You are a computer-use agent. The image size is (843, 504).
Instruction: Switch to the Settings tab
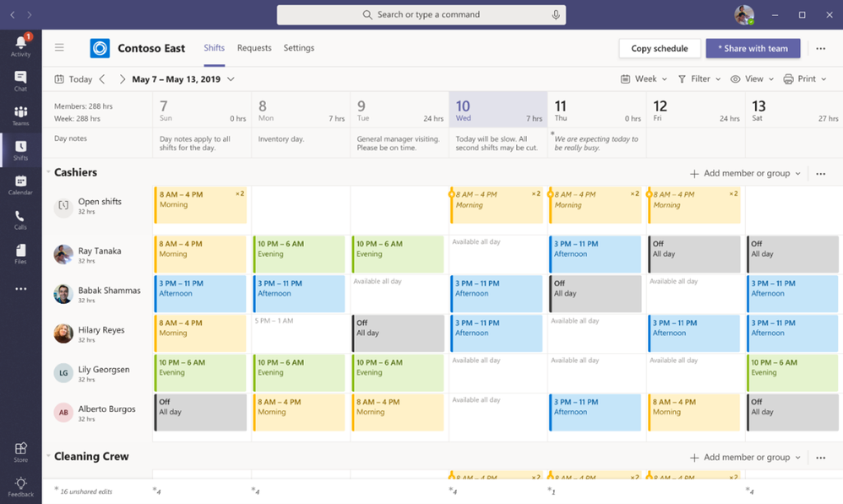point(299,48)
